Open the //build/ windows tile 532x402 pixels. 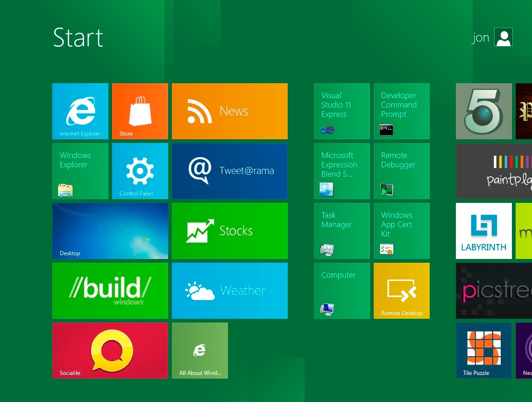click(x=110, y=290)
